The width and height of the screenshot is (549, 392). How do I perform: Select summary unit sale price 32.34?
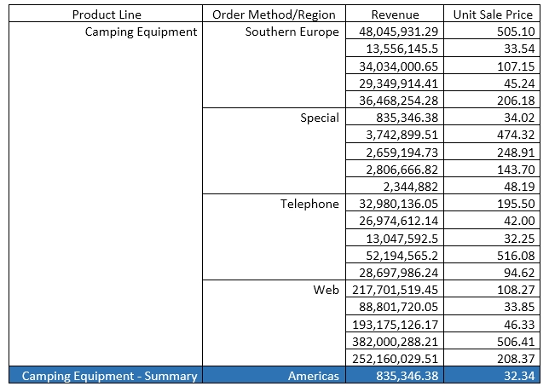pos(518,376)
